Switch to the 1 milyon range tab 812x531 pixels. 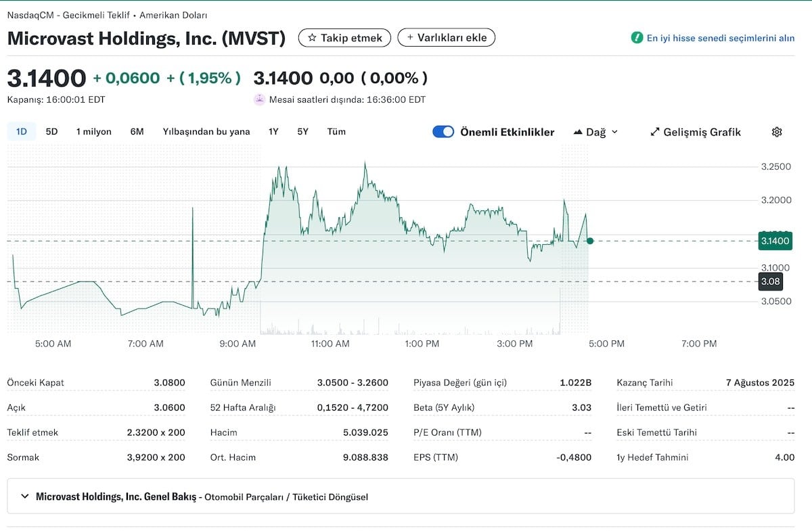click(93, 132)
